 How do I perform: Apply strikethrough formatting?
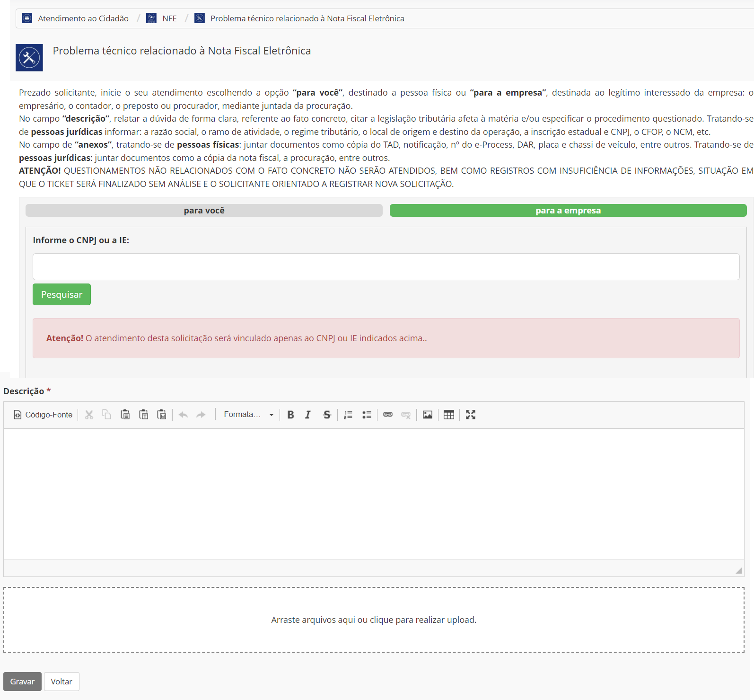click(x=327, y=415)
